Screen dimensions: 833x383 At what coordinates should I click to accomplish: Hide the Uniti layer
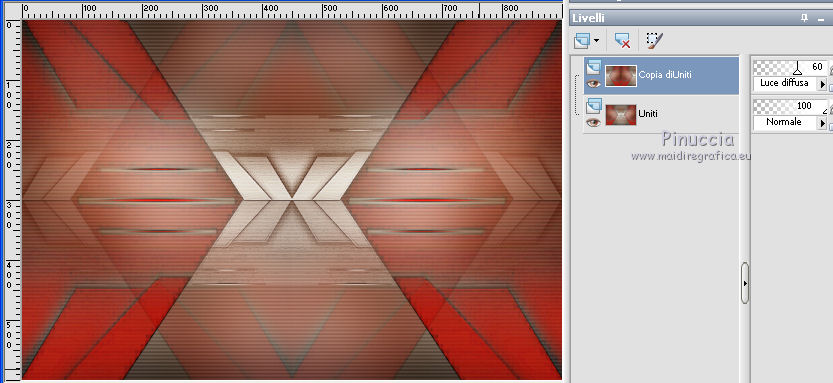[x=593, y=123]
